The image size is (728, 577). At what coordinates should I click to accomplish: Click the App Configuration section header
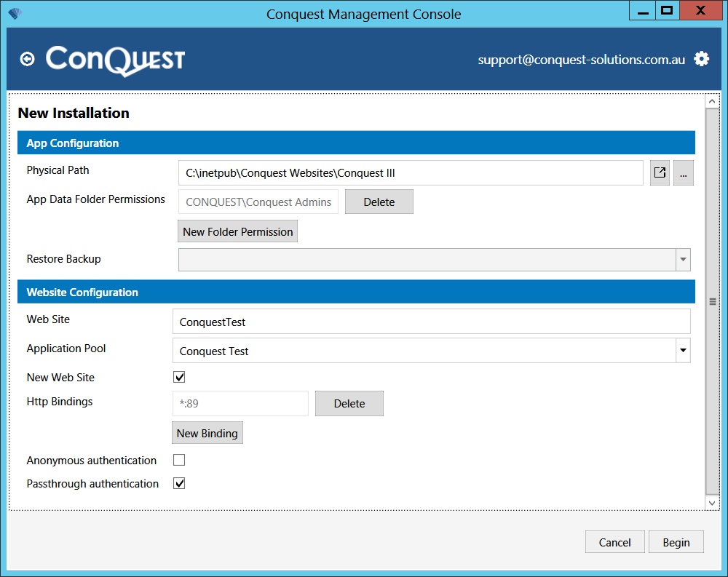coord(356,143)
